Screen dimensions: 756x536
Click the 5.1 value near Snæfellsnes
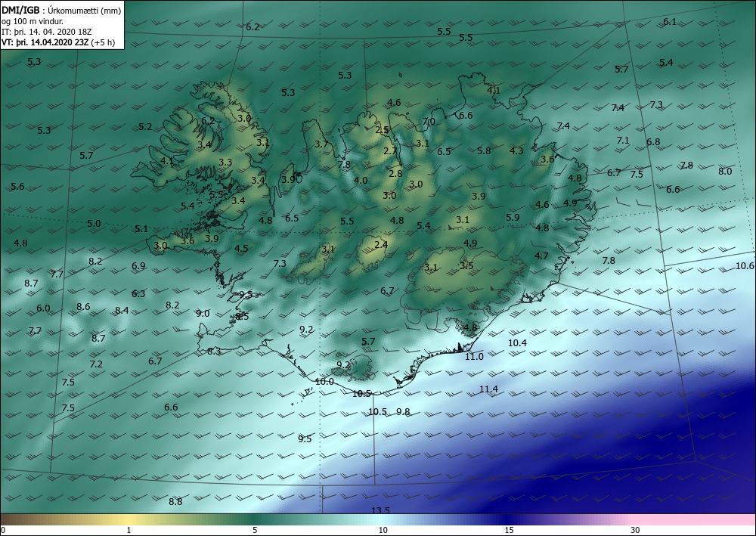141,228
